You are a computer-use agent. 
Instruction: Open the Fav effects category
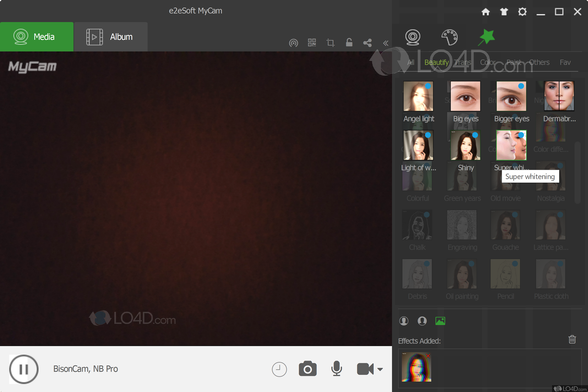(x=565, y=62)
